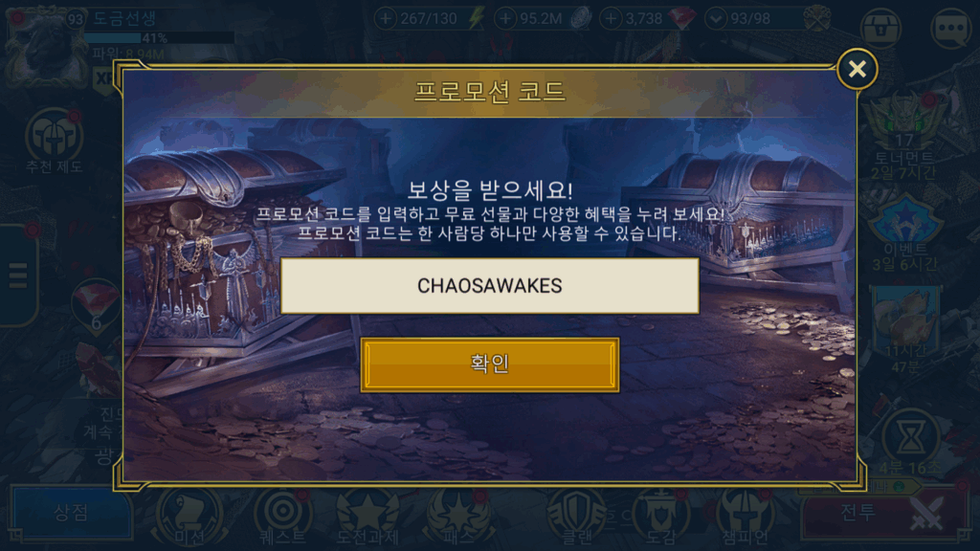The height and width of the screenshot is (551, 980).
Task: Open the 추천 제도 referral helmet icon
Action: coord(54,141)
